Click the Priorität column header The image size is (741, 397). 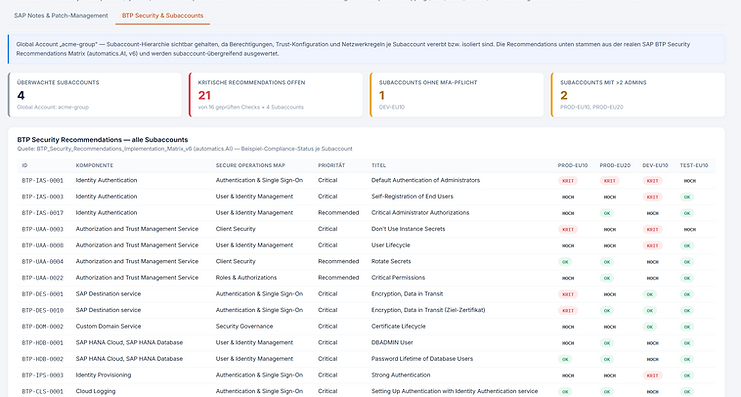[x=331, y=165]
